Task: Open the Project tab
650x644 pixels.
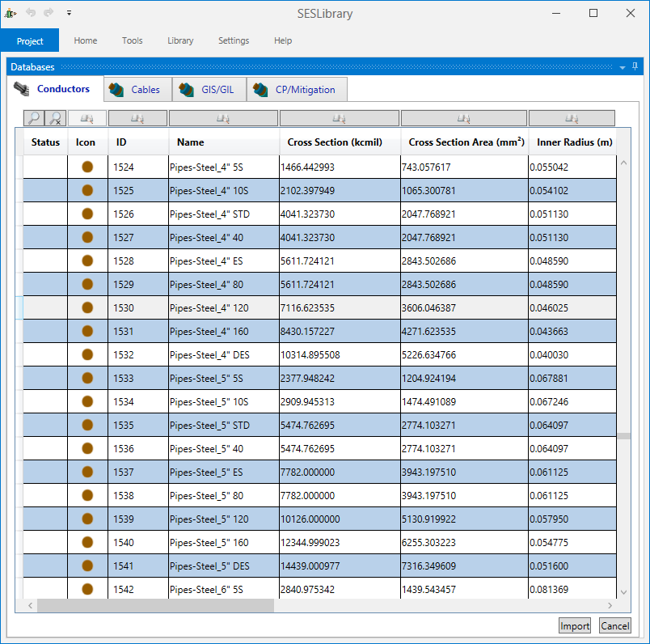Action: [x=30, y=40]
